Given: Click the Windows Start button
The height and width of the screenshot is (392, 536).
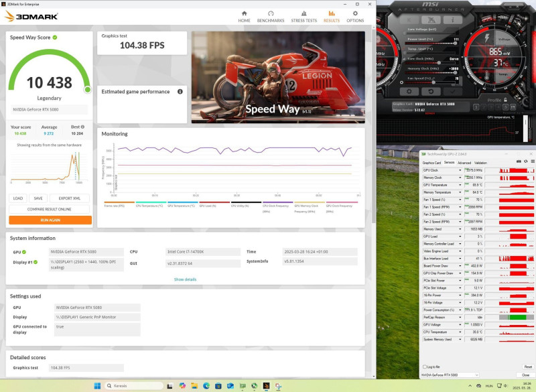Looking at the screenshot, I should click(97, 386).
